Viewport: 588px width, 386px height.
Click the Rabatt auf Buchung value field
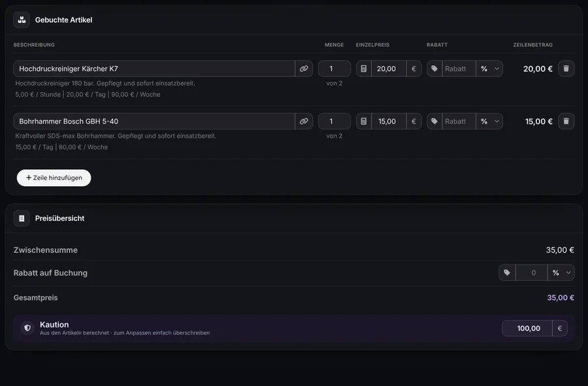coord(532,273)
